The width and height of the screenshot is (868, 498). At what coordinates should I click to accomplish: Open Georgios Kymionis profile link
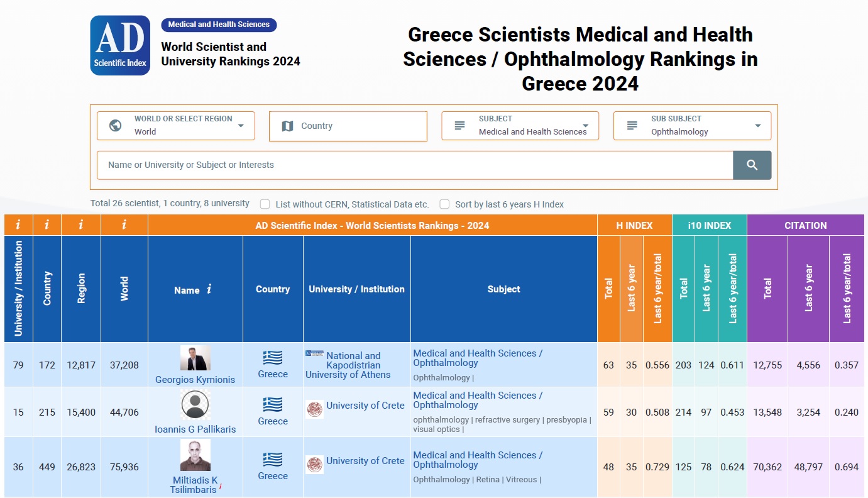tap(195, 380)
